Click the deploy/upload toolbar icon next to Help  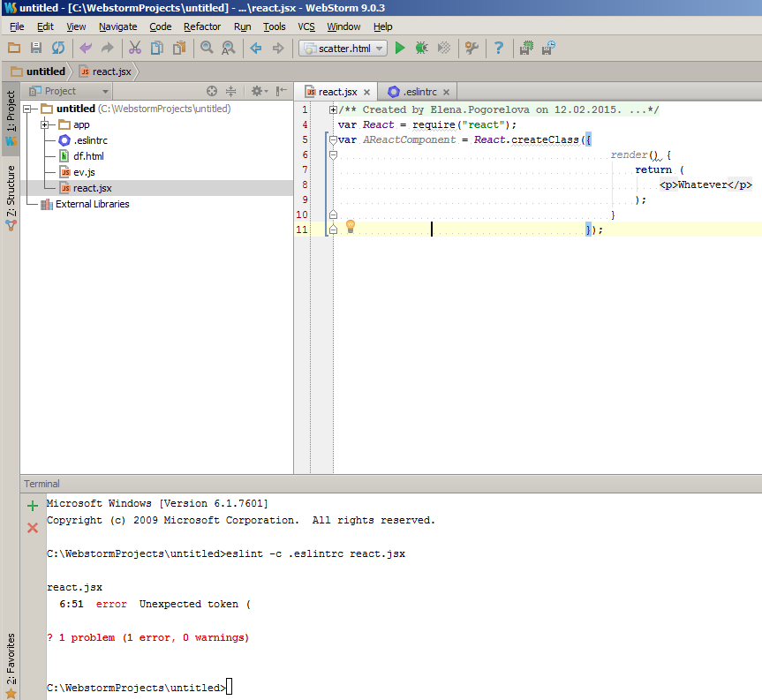point(526,48)
